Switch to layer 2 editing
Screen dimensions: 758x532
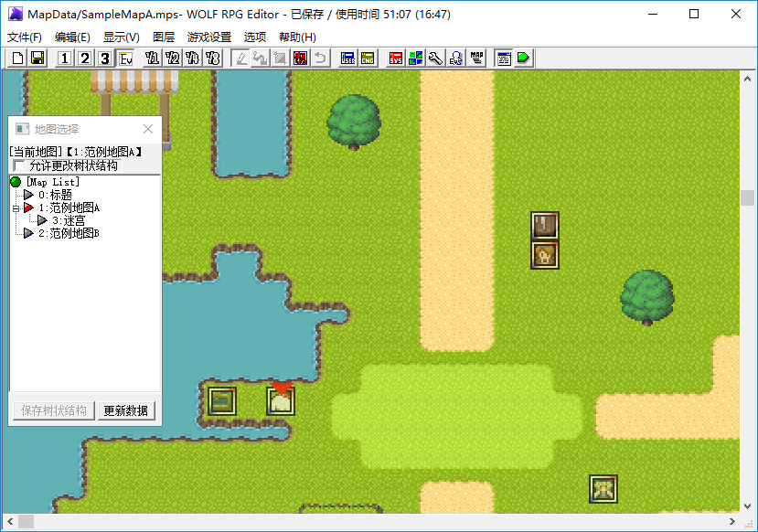click(85, 59)
